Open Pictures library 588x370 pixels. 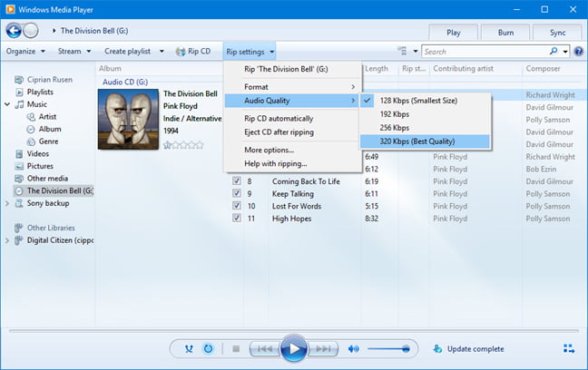pos(40,166)
